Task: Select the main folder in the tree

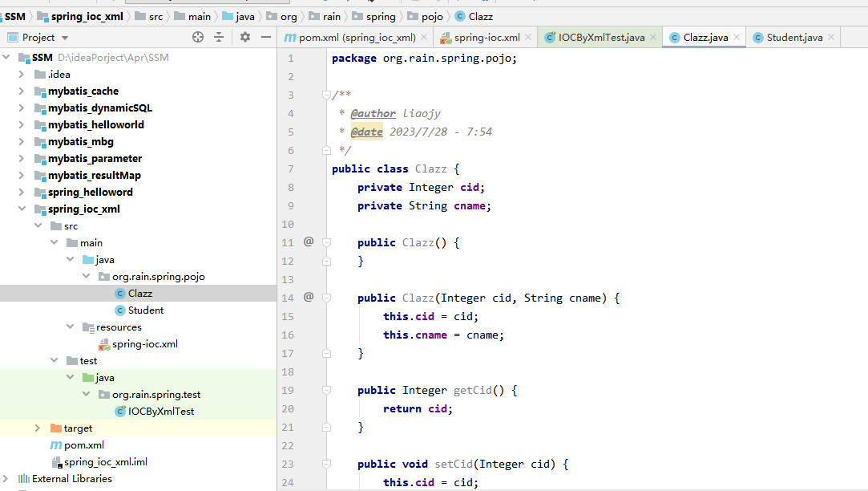Action: coord(91,243)
